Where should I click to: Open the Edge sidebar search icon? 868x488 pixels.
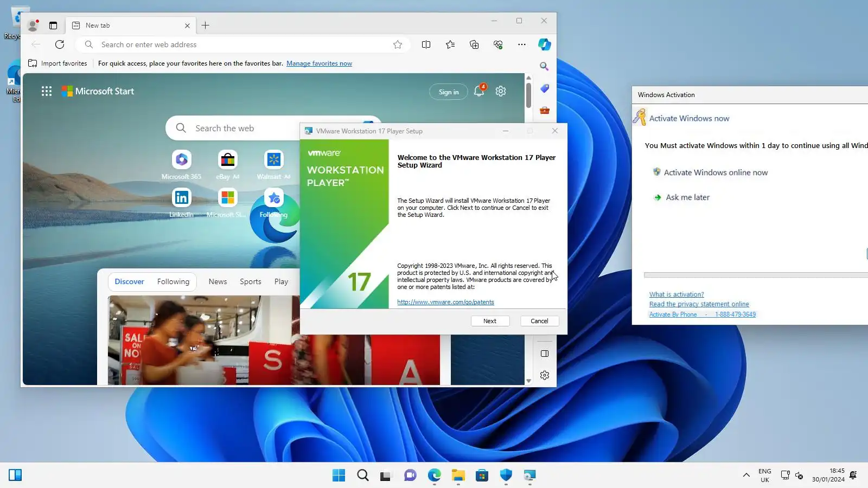pyautogui.click(x=544, y=66)
